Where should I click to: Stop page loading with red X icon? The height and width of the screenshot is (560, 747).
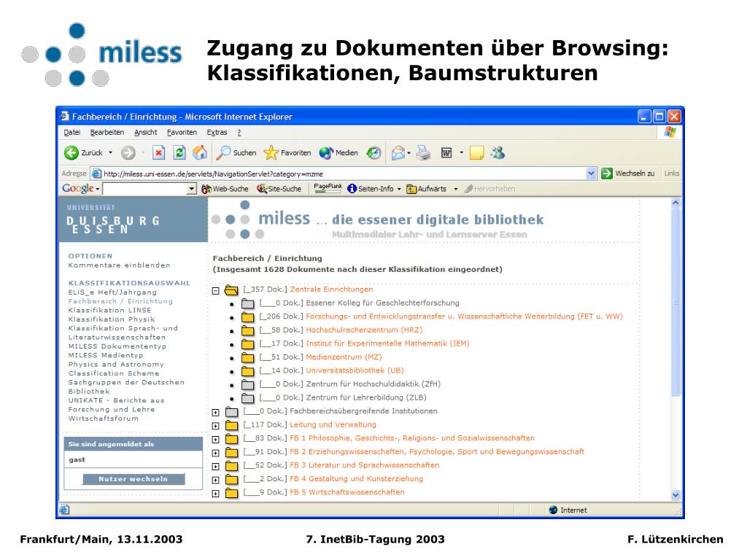pyautogui.click(x=158, y=153)
